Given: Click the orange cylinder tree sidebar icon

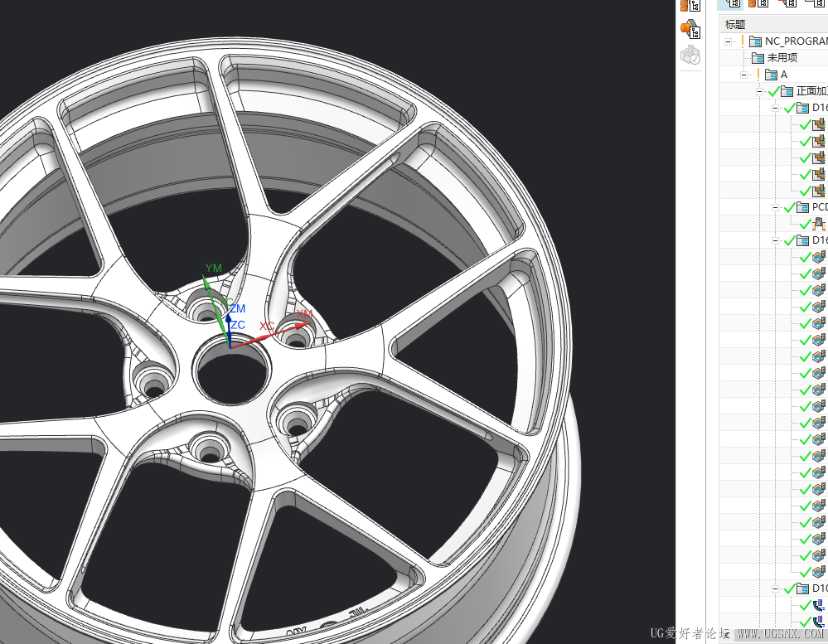Looking at the screenshot, I should coord(690,29).
